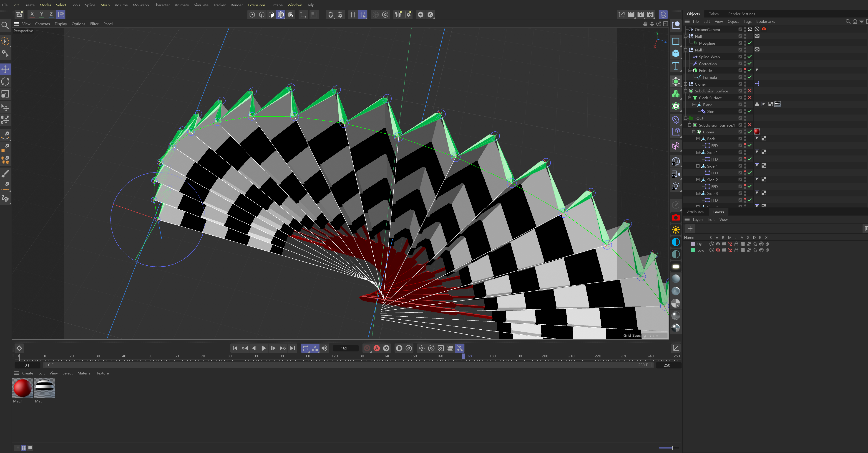Select the Rotate tool in left toolbar
Screen dimensions: 868x453
coord(5,82)
